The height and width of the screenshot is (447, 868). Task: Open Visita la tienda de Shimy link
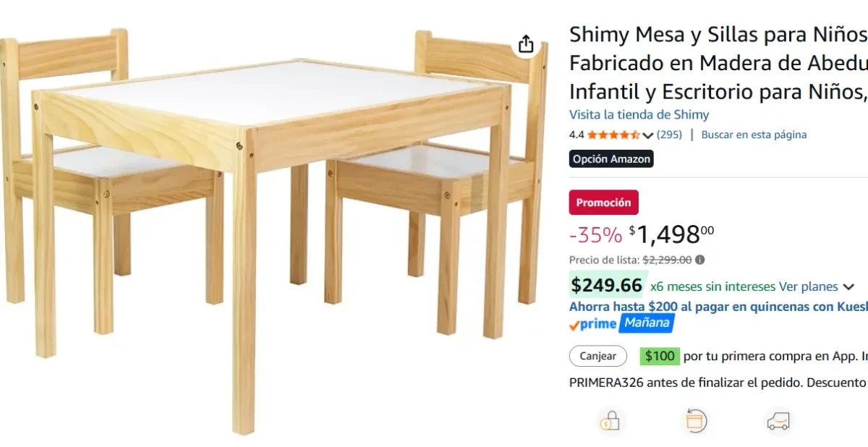639,114
